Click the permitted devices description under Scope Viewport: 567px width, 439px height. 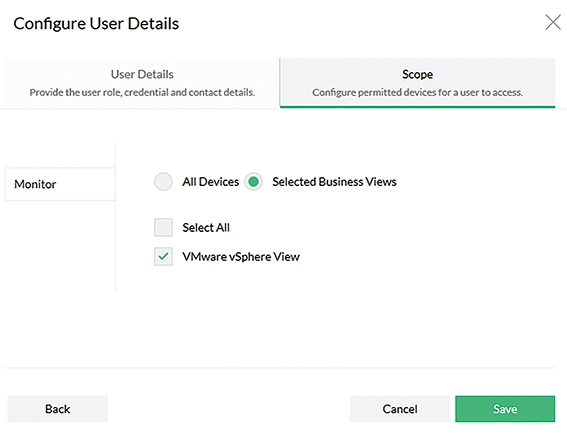(417, 93)
